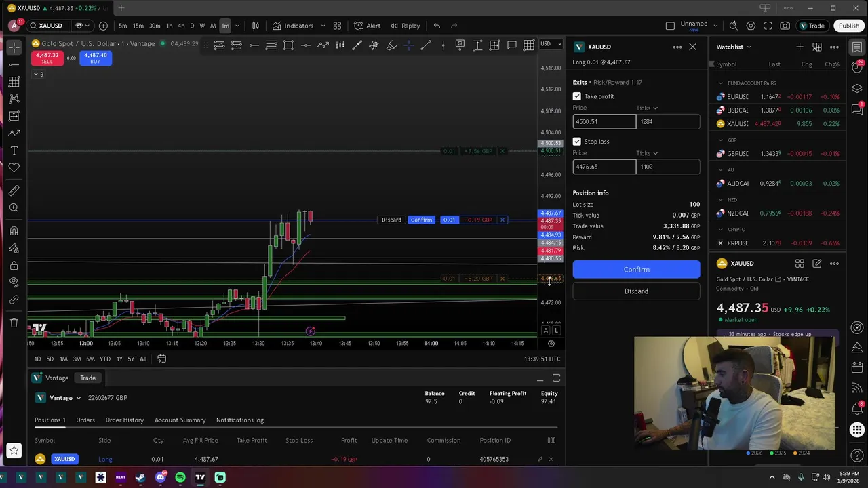Open the quick search lightning icon
868x488 pixels.
pos(734,26)
